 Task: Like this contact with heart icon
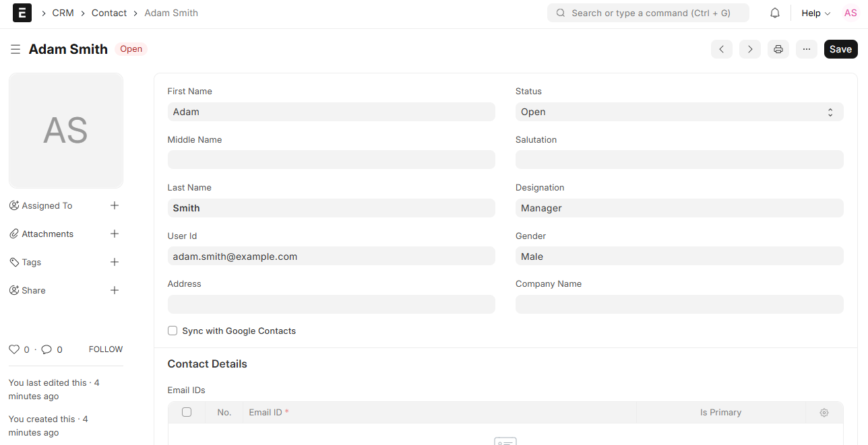coord(13,349)
